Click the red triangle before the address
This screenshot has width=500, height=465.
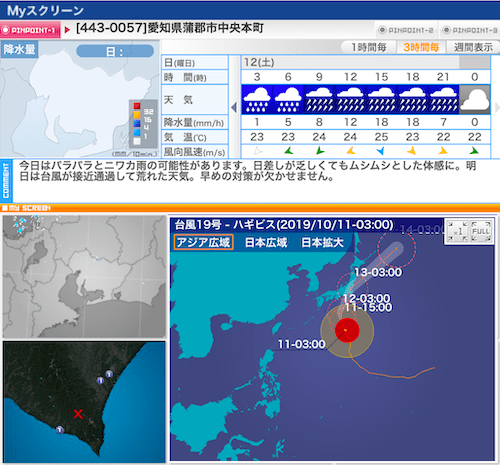pos(67,30)
